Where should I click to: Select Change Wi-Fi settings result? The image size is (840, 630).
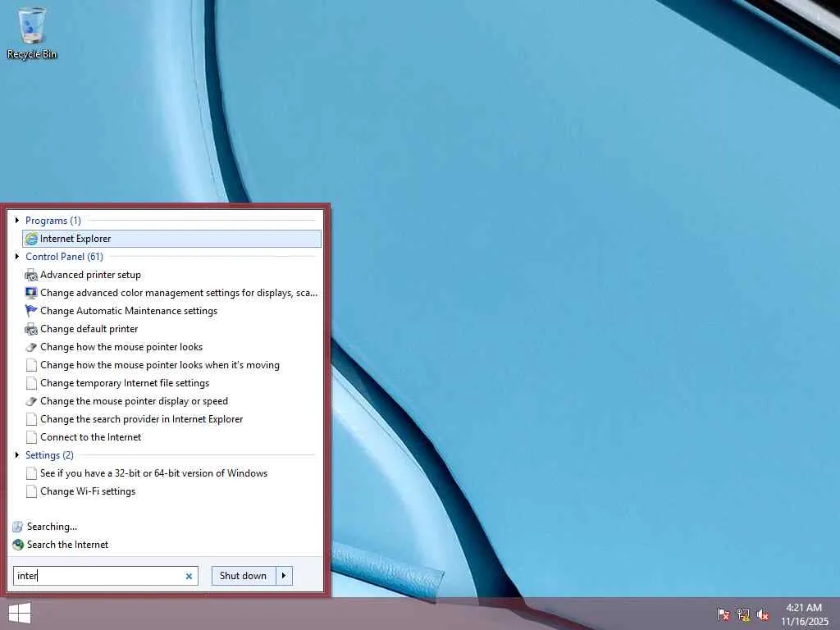click(171, 491)
